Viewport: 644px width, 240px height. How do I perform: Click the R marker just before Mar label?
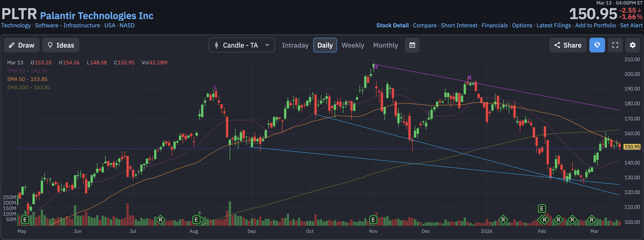tap(591, 220)
